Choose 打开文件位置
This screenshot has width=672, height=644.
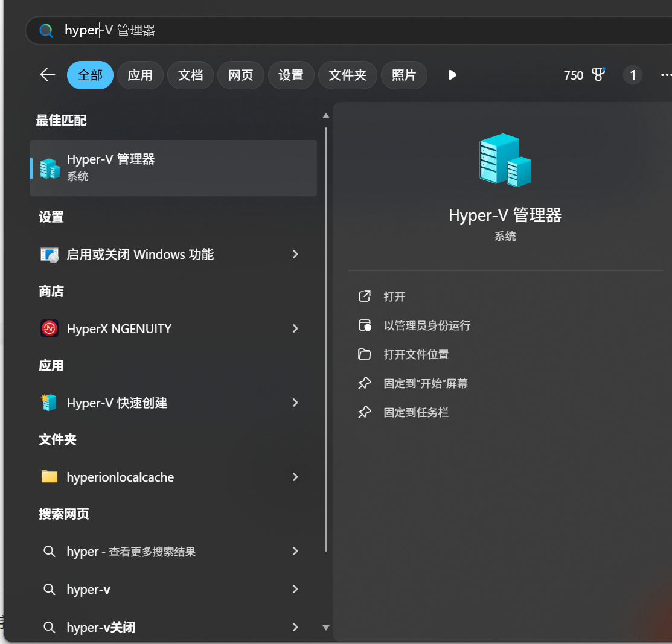416,355
